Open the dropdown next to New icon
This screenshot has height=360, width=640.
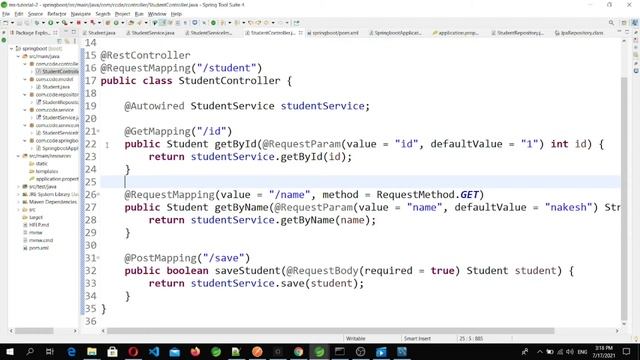tap(12, 23)
